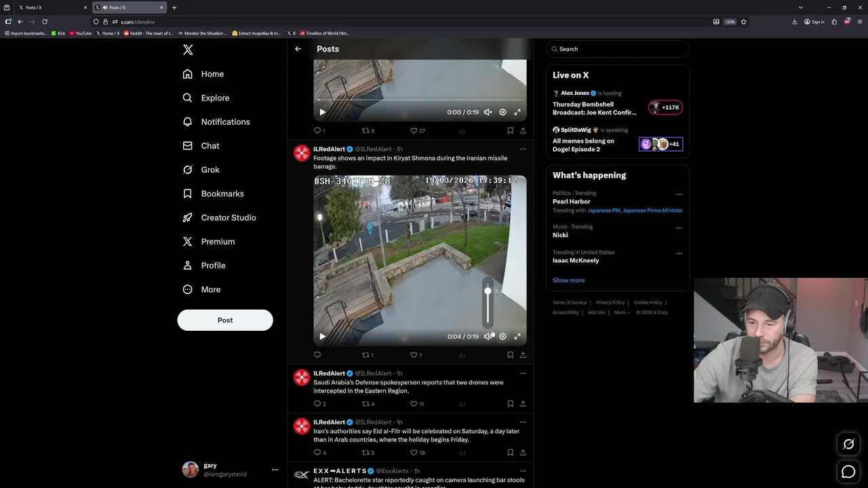Image resolution: width=868 pixels, height=488 pixels.
Task: Enter fullscreen on the Kiryat Shmona video
Action: tap(517, 336)
